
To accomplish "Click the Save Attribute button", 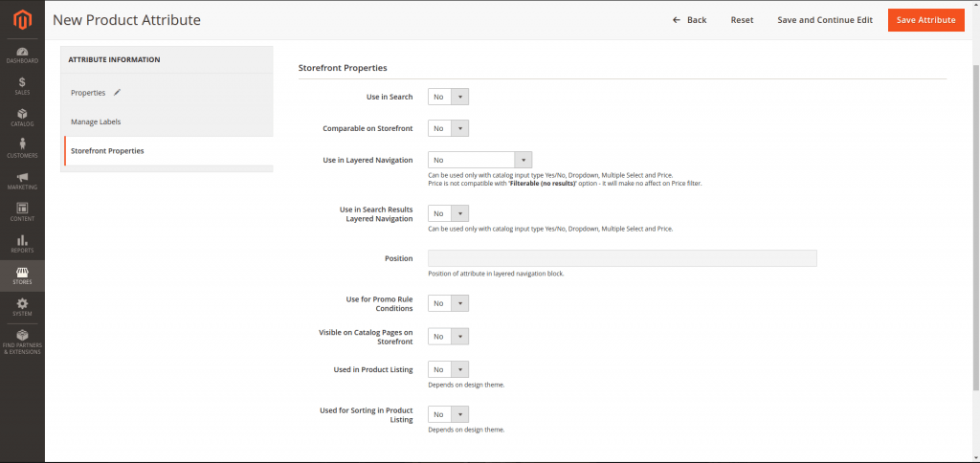I will point(924,20).
